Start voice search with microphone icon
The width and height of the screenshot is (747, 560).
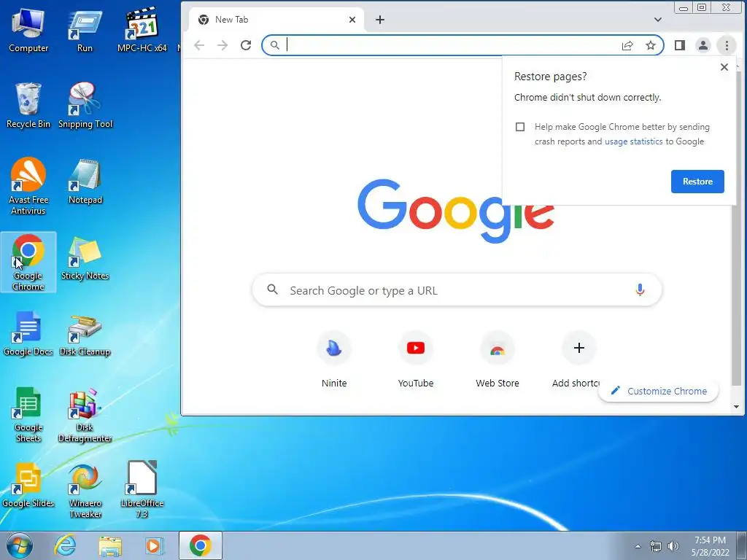point(640,289)
